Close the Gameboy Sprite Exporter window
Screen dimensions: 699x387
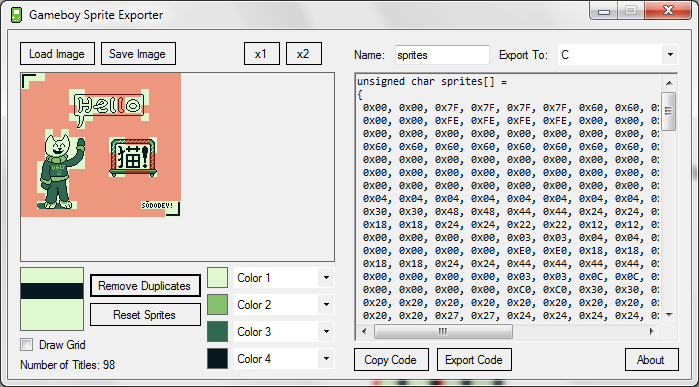click(x=667, y=11)
